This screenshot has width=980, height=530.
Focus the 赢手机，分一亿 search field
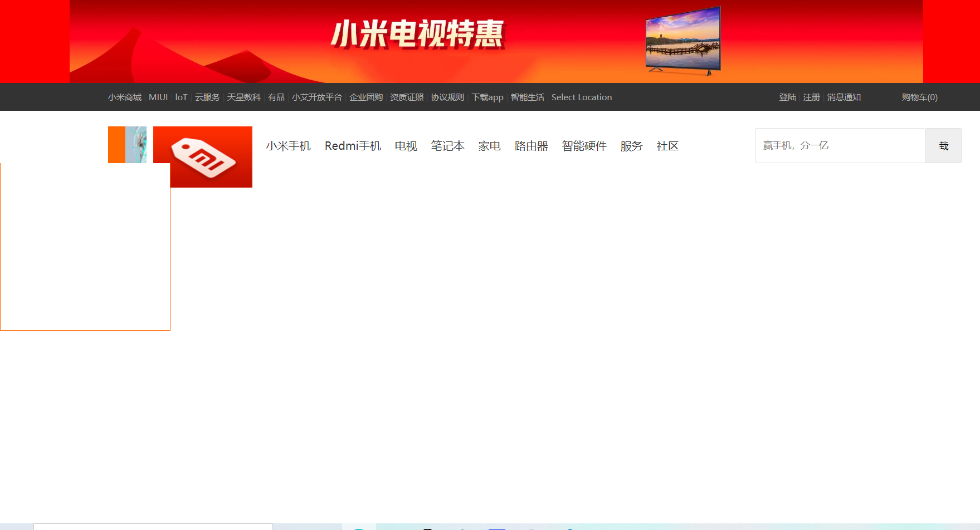pos(841,146)
